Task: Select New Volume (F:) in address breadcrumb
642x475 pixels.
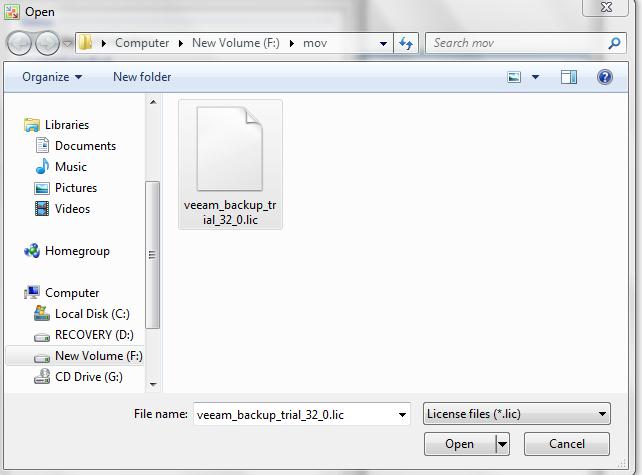Action: pos(236,43)
